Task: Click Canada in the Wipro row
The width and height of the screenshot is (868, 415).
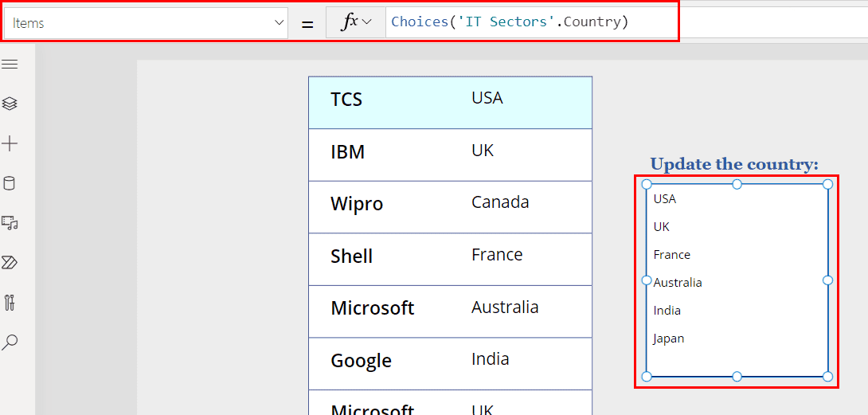Action: [500, 202]
